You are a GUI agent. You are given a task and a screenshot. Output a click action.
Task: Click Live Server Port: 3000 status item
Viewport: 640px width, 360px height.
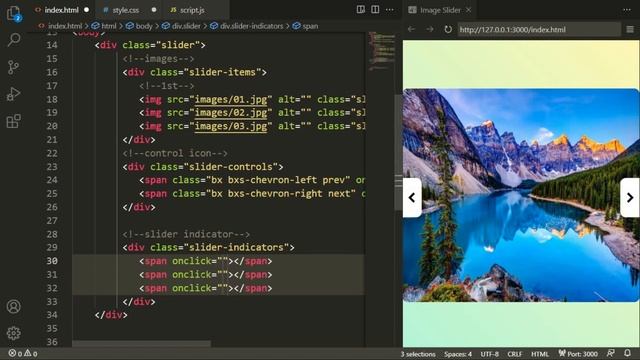[x=578, y=354]
